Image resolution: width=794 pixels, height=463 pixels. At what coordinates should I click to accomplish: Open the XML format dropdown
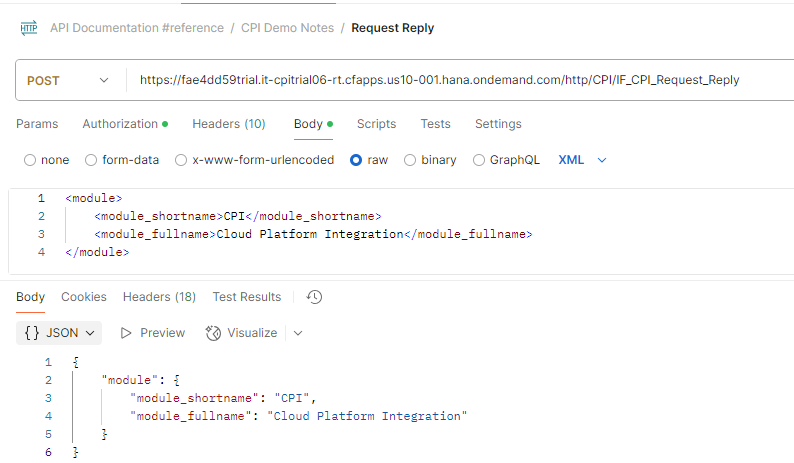pyautogui.click(x=582, y=160)
